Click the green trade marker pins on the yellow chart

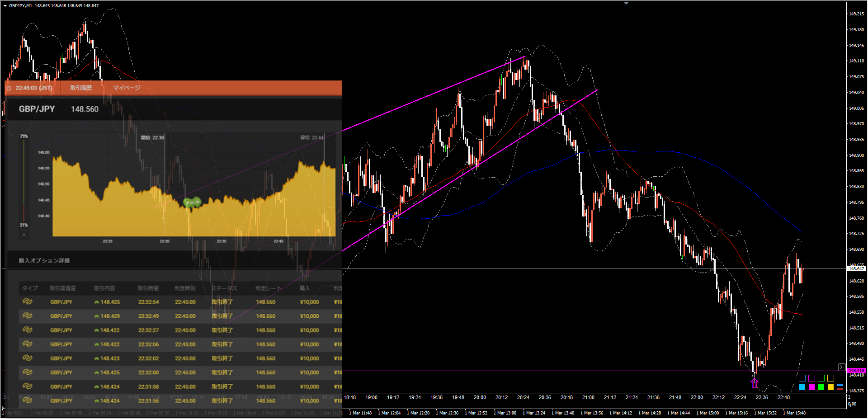tap(192, 202)
